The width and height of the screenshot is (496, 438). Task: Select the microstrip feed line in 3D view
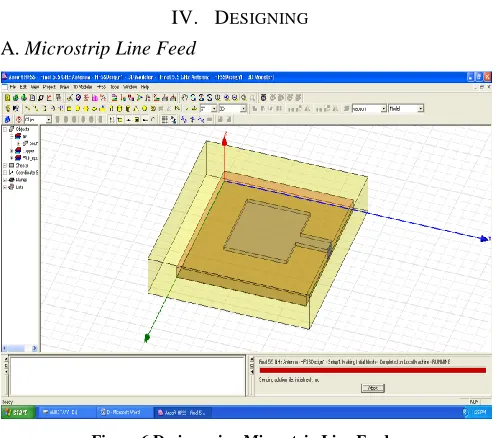click(315, 243)
